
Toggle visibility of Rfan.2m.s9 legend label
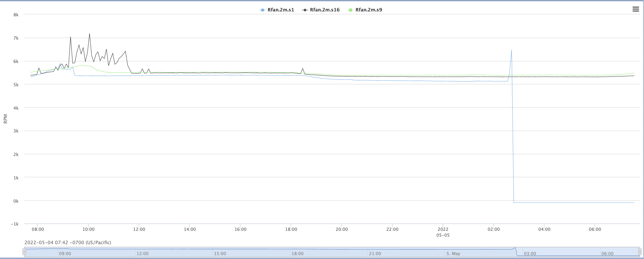pyautogui.click(x=368, y=10)
